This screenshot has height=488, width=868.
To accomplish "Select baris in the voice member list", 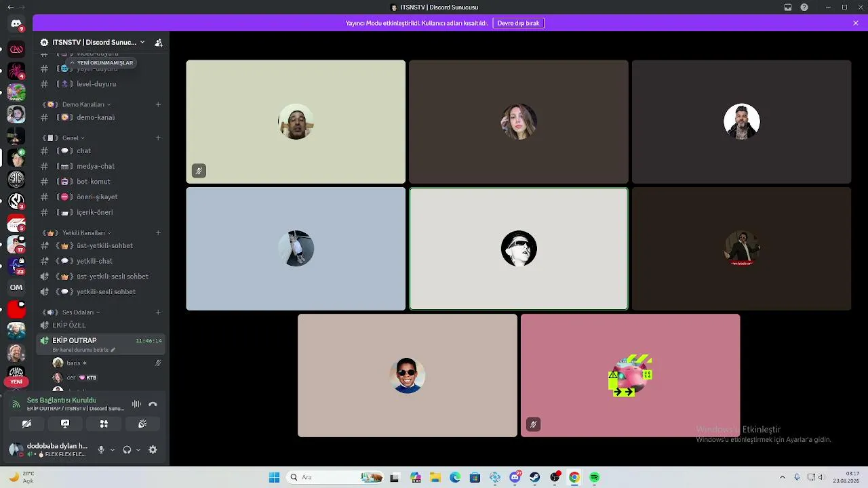I will pyautogui.click(x=107, y=363).
